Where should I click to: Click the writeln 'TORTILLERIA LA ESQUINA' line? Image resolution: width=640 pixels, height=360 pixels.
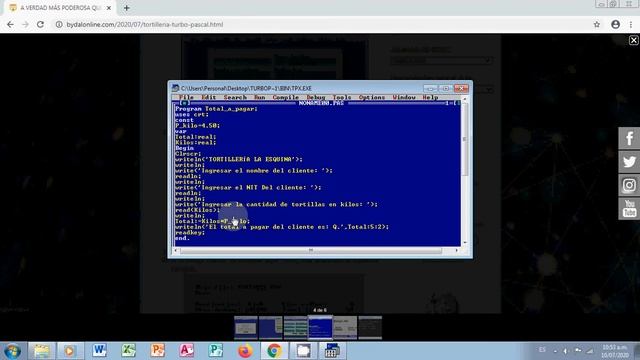pyautogui.click(x=239, y=159)
